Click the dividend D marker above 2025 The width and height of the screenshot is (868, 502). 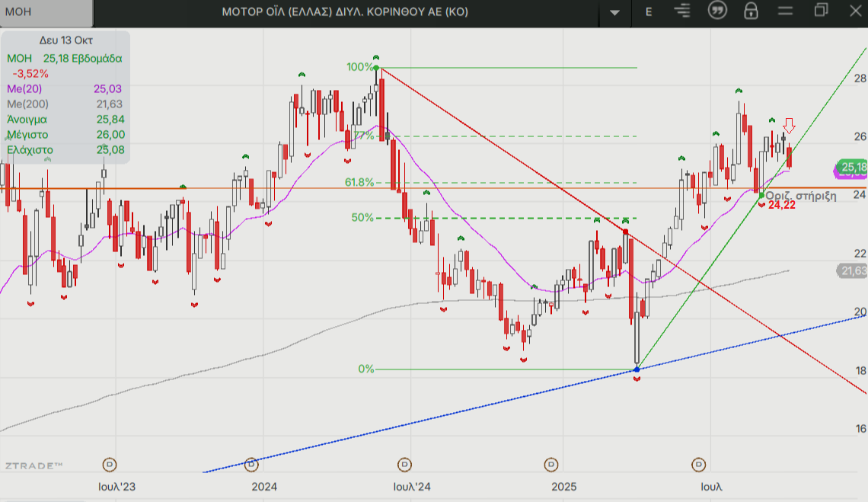pyautogui.click(x=551, y=464)
